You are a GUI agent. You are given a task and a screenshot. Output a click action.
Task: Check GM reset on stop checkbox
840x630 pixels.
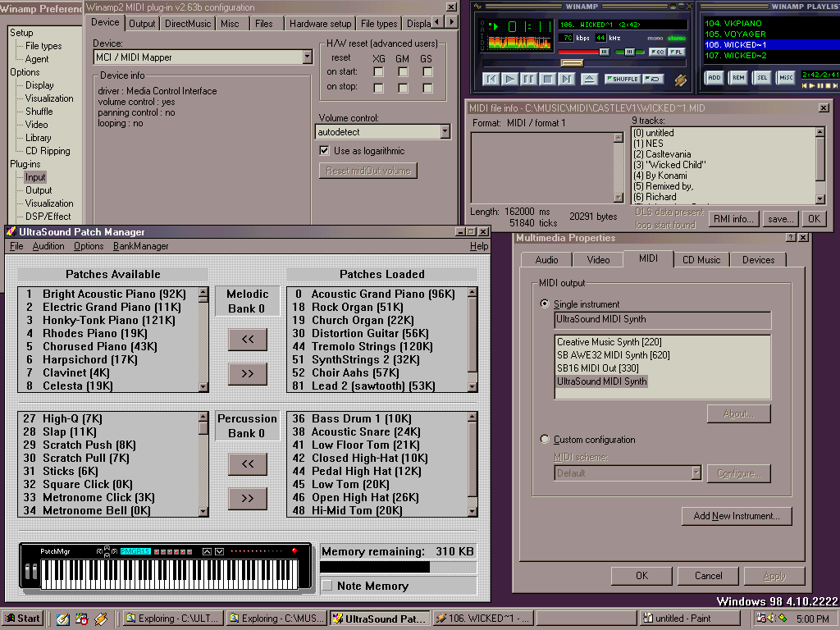403,87
